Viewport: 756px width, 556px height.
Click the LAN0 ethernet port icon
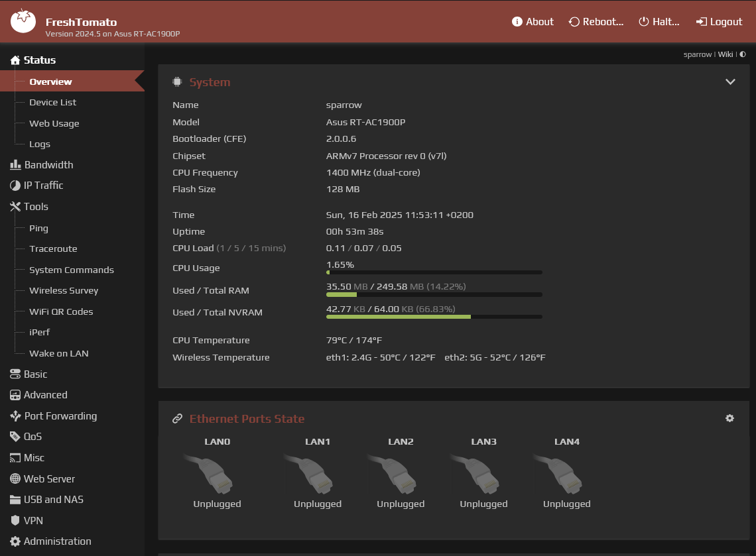[208, 474]
